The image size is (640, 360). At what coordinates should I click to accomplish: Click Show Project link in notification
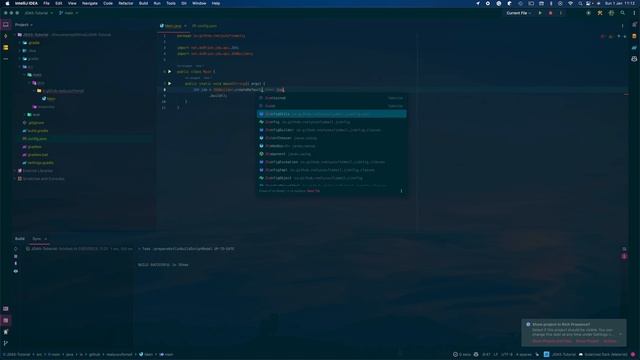587,341
